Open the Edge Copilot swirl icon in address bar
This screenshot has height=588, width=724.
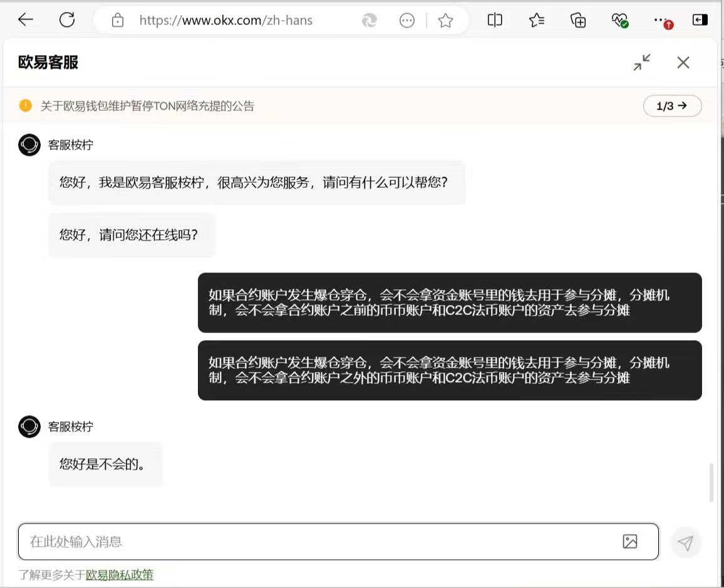[370, 20]
